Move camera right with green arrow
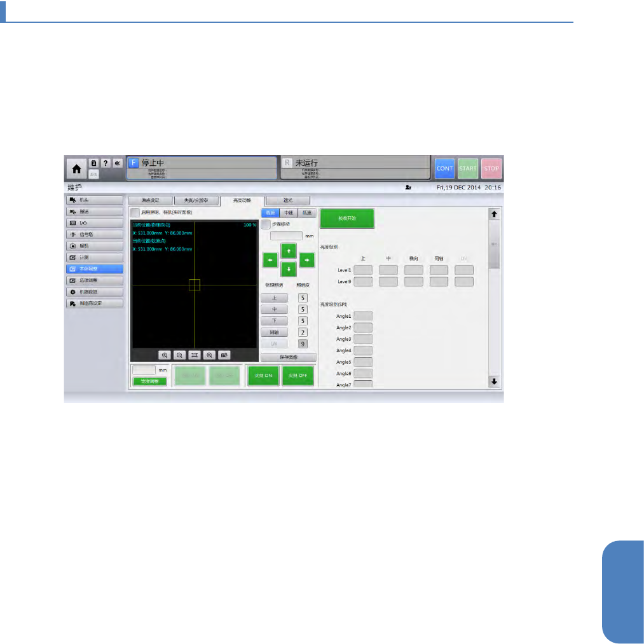The height and width of the screenshot is (644, 644). click(307, 260)
